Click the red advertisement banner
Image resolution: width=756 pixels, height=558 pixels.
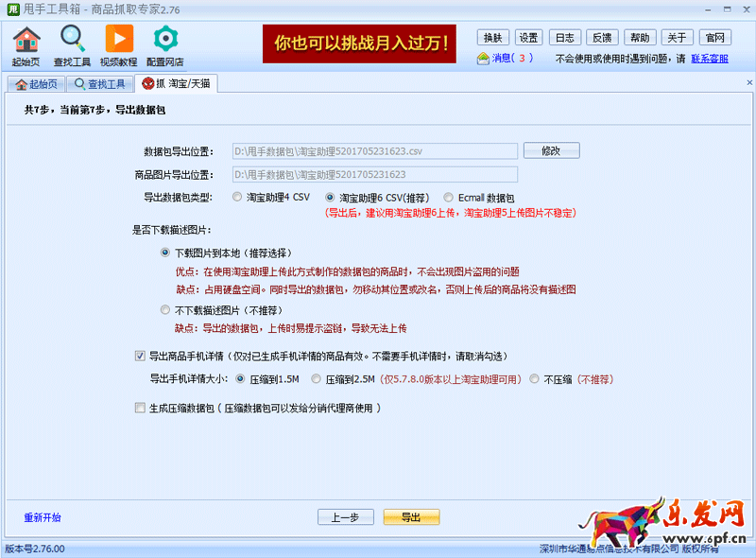coord(359,44)
